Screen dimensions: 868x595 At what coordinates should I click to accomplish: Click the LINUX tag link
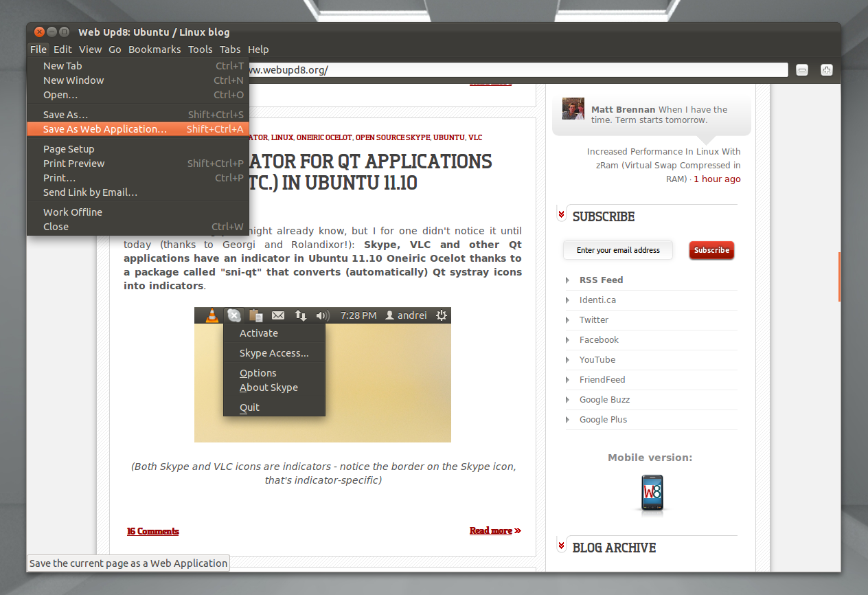click(x=282, y=137)
